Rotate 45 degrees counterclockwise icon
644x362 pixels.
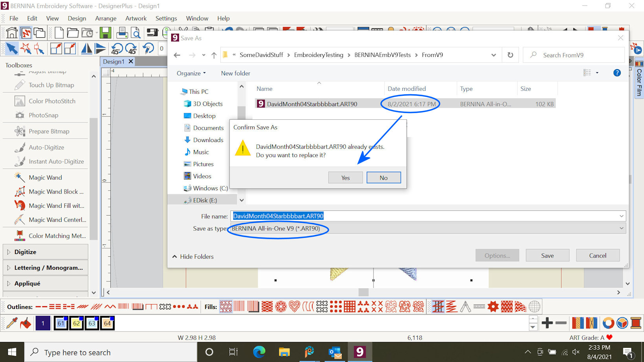click(117, 49)
